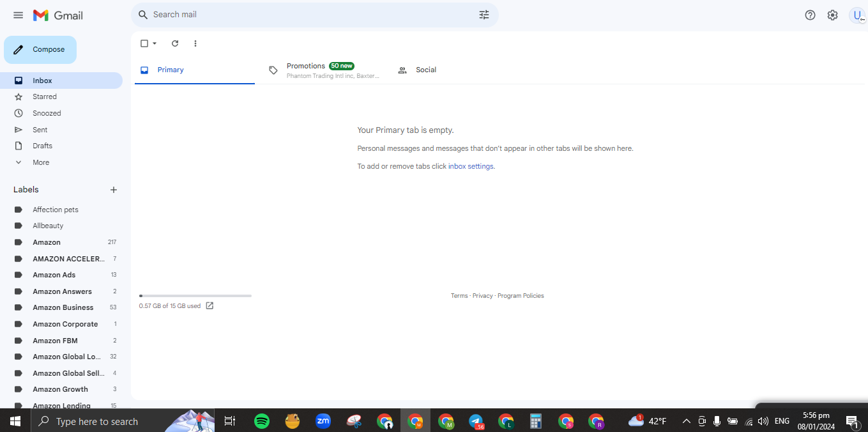The width and height of the screenshot is (868, 432).
Task: Create a new label with plus icon
Action: [114, 190]
